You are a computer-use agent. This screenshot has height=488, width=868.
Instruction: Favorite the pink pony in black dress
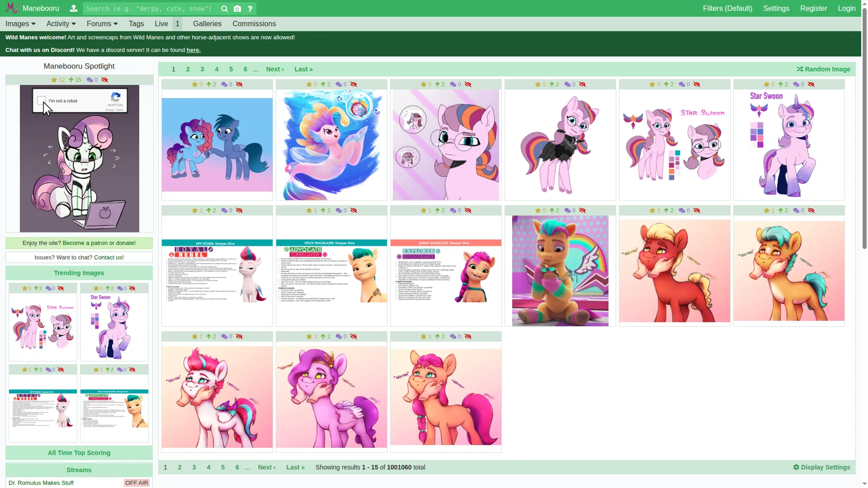[538, 84]
